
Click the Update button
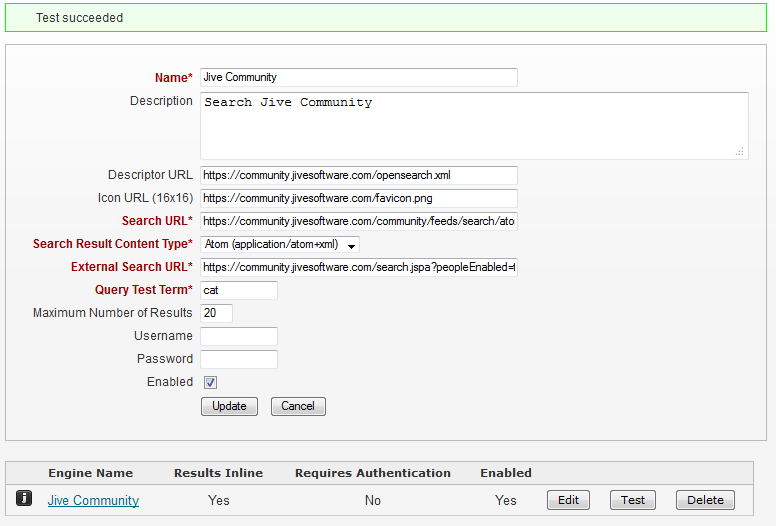229,406
